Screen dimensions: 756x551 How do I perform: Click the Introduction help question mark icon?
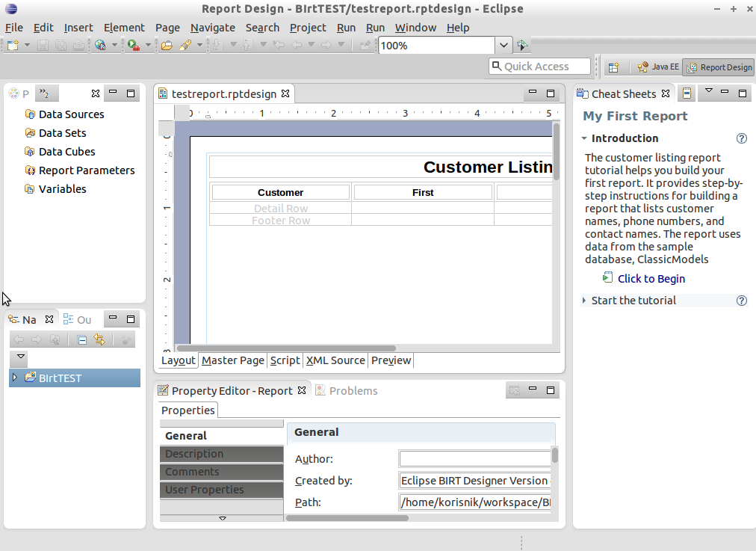click(x=741, y=138)
